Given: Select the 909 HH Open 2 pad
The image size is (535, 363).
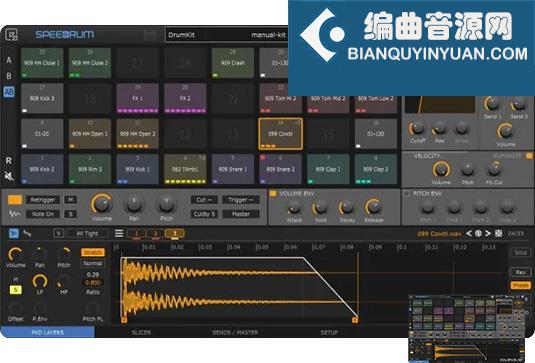Looking at the screenshot, I should pos(138,134).
